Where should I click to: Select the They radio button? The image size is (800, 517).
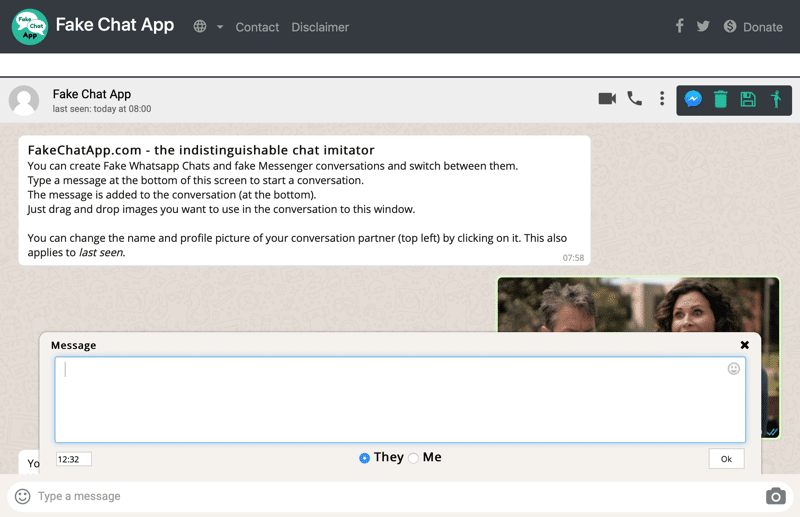point(364,458)
